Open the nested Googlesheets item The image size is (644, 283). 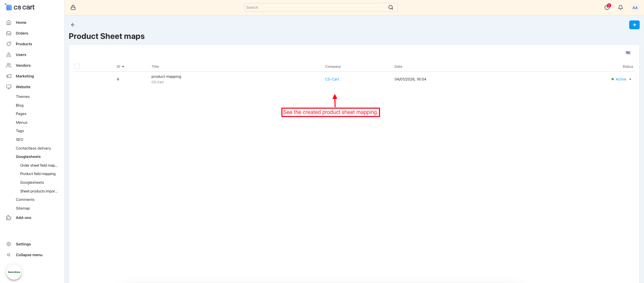[32, 182]
